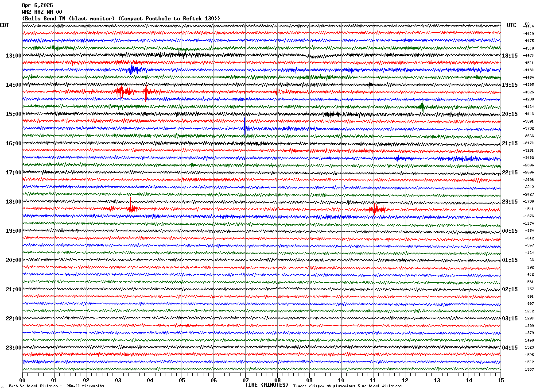Select the 14:00 CDT hour label
This screenshot has height=392, width=536.
point(14,85)
